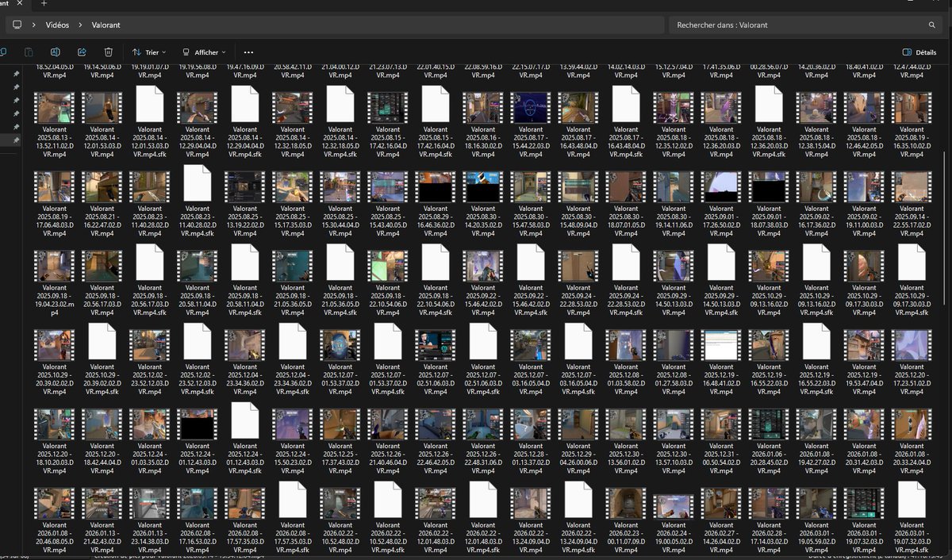Viewport: 952px width, 560px height.
Task: Open the Afficher view dropdown
Action: (204, 52)
